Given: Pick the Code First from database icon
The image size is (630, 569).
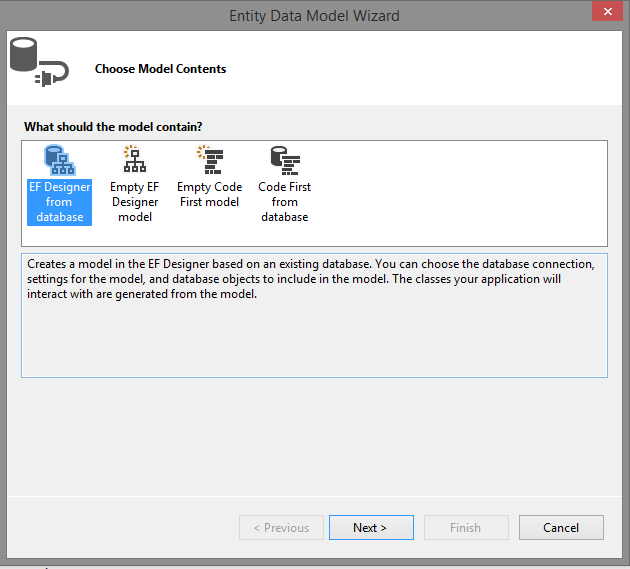Looking at the screenshot, I should 285,160.
